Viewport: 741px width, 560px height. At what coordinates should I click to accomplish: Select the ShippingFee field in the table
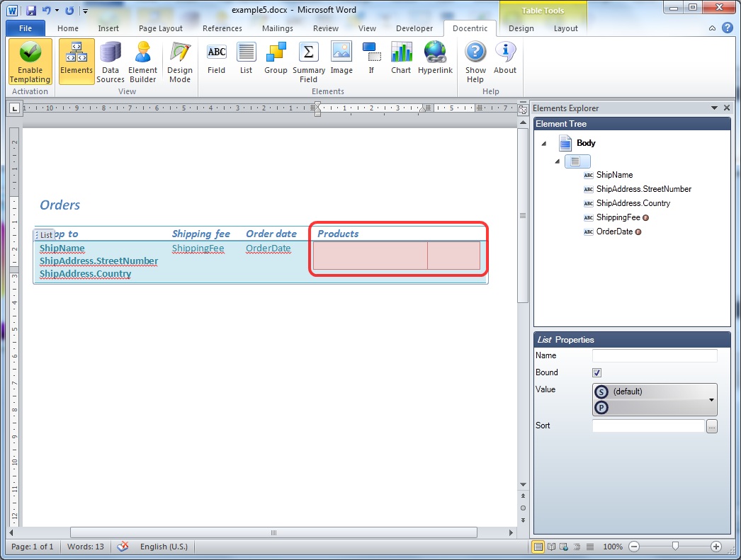[198, 248]
